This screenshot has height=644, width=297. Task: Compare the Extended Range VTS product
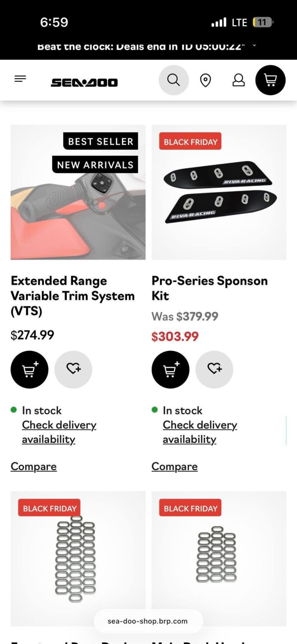(x=34, y=466)
